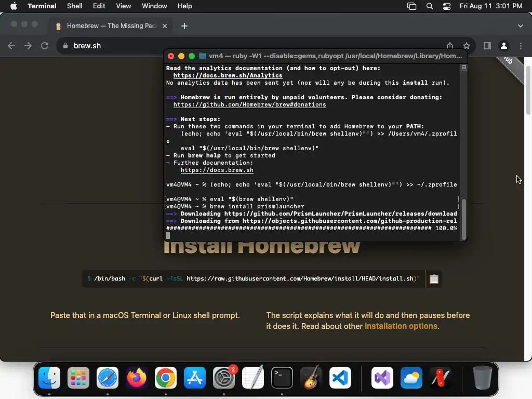Viewport: 532px width, 399px height.
Task: Click the screen mirroring menu bar icon
Action: pos(411,6)
